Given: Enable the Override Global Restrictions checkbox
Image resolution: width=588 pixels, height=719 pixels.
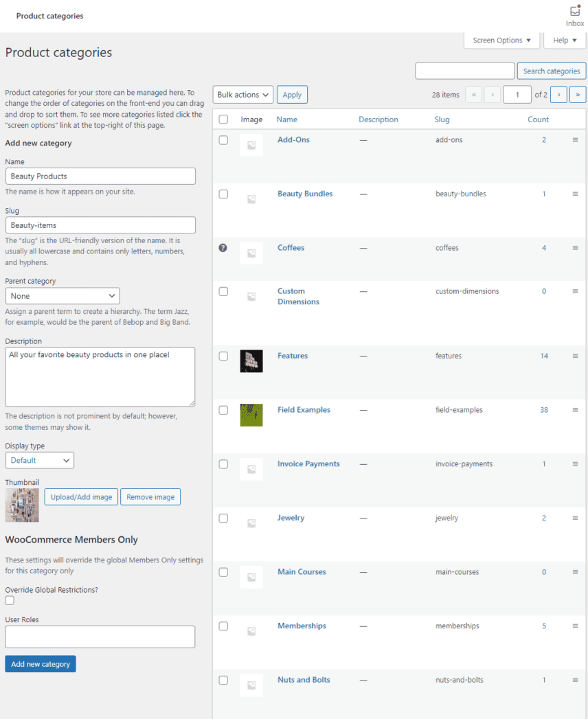Looking at the screenshot, I should point(10,600).
